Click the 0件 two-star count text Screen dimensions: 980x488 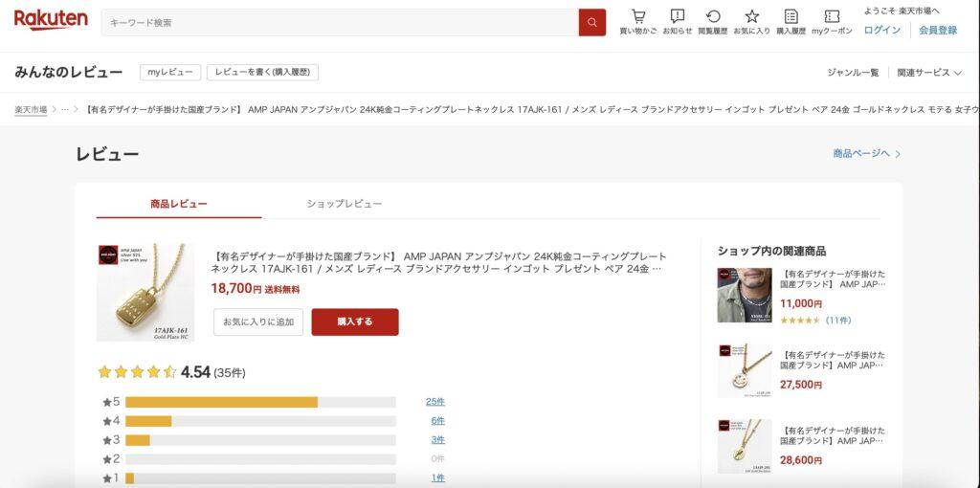coord(438,458)
